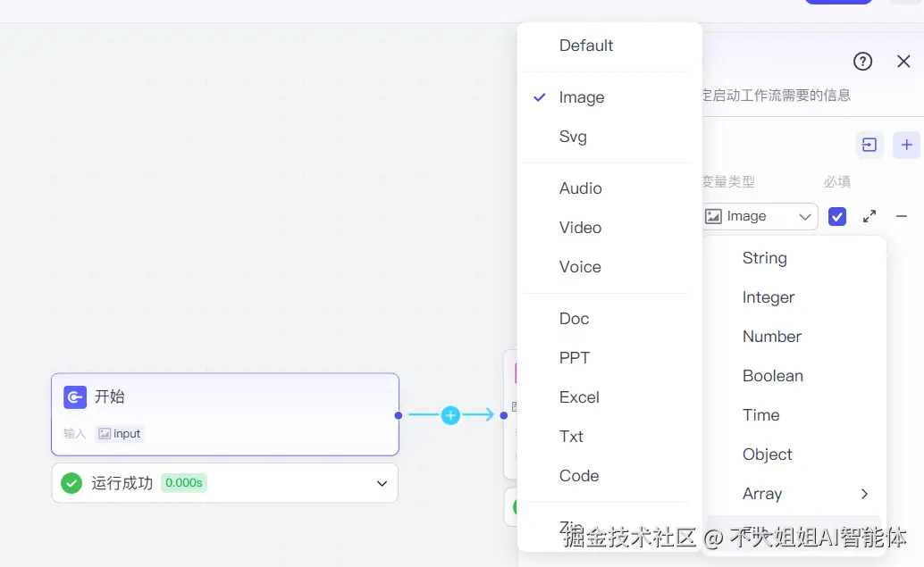Select Svg from the file type menu

(573, 137)
